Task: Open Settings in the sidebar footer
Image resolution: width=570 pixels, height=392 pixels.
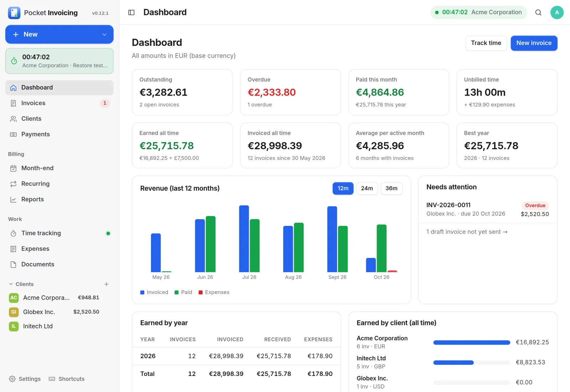Action: point(25,379)
